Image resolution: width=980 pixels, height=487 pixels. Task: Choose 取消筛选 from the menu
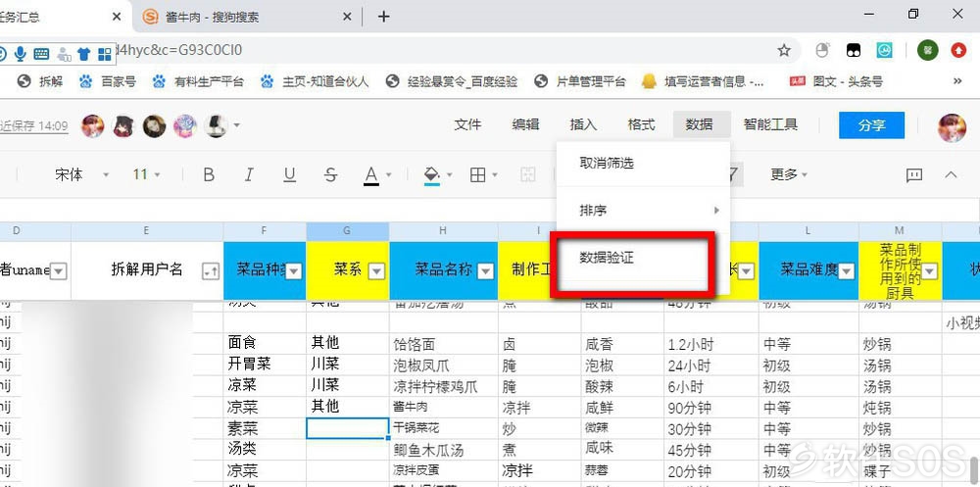[x=643, y=164]
